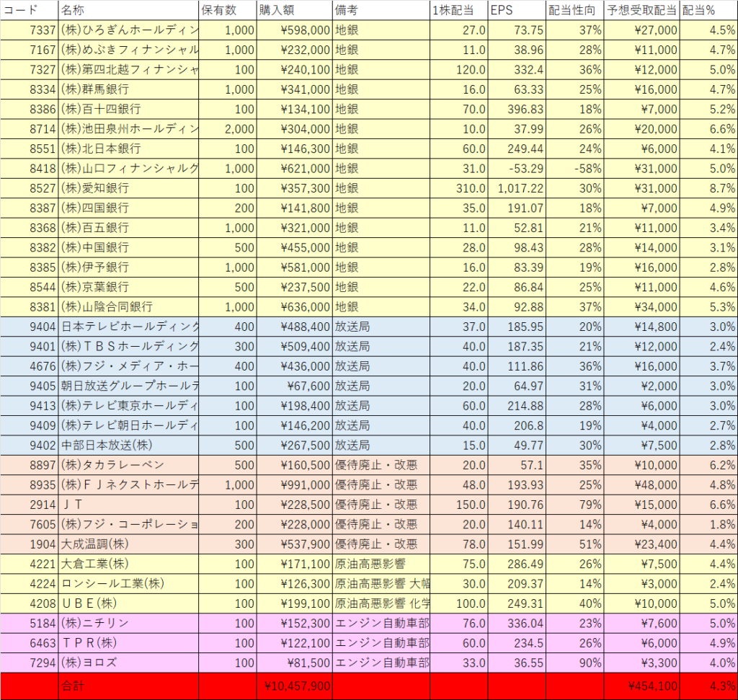Select the 大成温調 name cell
Viewport: 738px width, 700px height.
[x=129, y=544]
